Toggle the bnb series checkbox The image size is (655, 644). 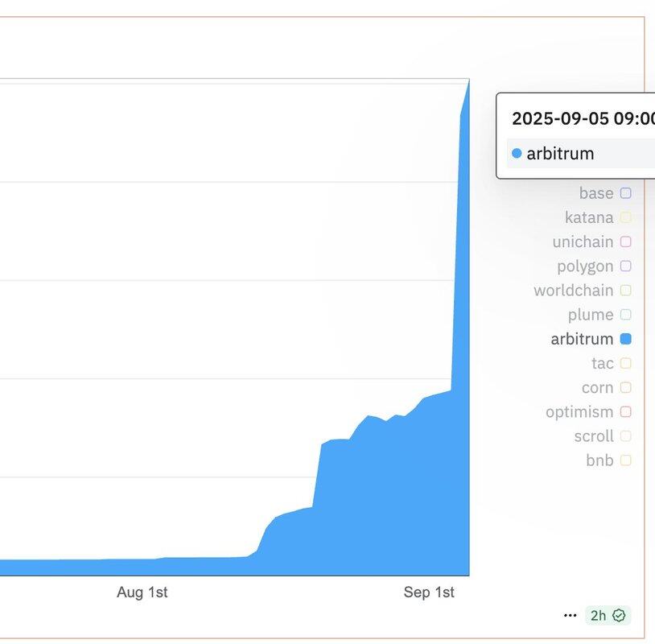pyautogui.click(x=625, y=460)
